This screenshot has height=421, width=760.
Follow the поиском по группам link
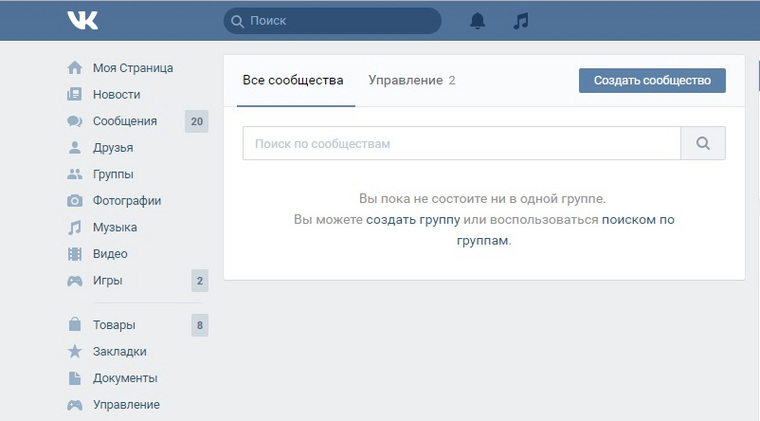[638, 219]
